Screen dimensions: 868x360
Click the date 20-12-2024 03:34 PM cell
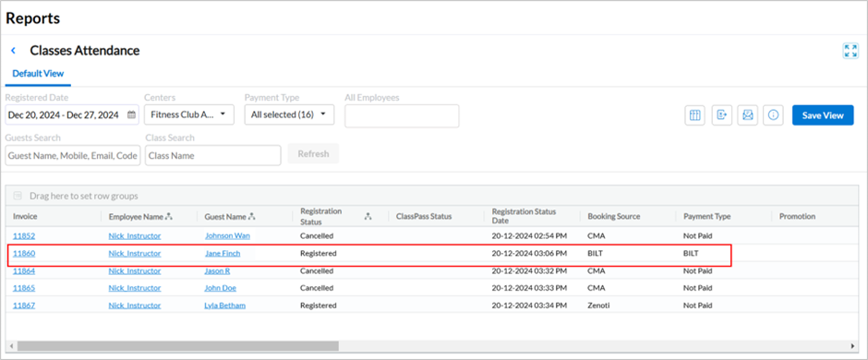click(529, 305)
